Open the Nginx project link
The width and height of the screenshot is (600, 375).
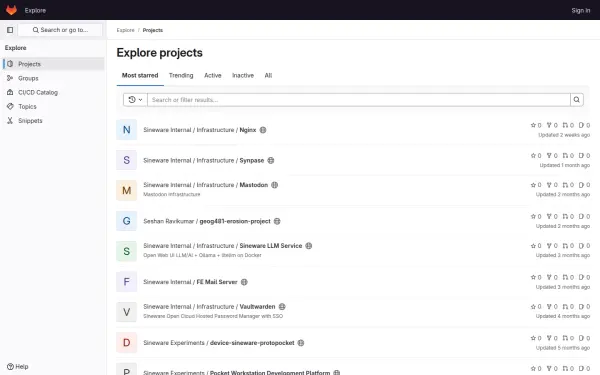[200, 130]
